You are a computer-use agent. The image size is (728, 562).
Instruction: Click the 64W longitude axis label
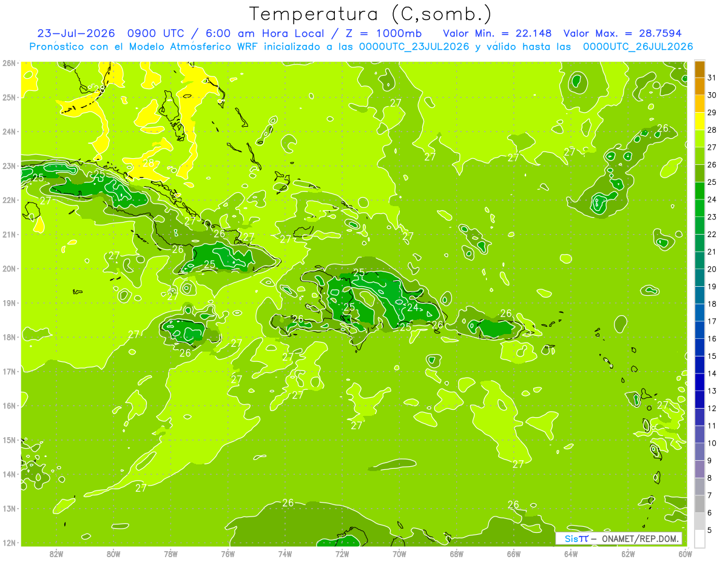coord(570,553)
